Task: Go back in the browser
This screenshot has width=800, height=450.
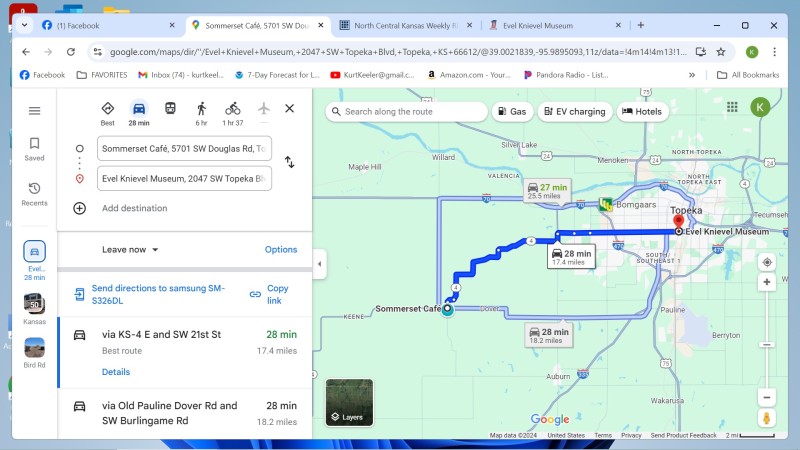Action: click(26, 52)
